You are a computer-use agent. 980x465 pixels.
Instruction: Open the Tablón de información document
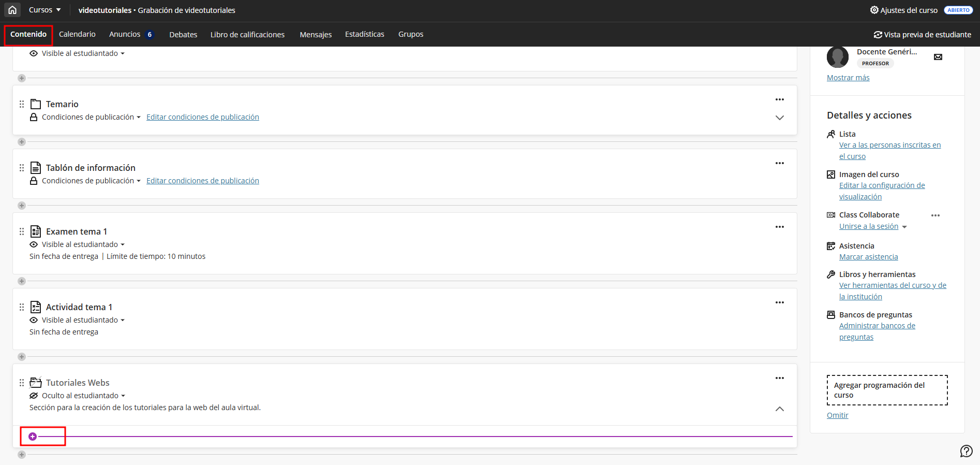click(91, 168)
